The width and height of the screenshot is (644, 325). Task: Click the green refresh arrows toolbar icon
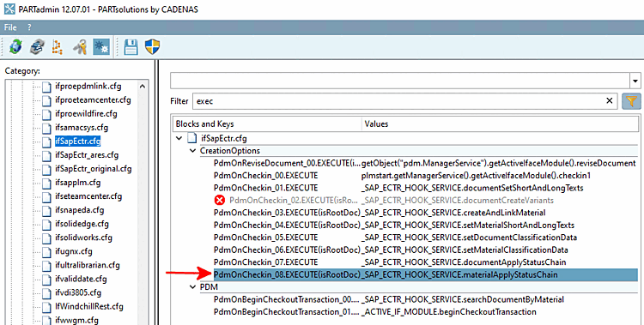tap(15, 47)
